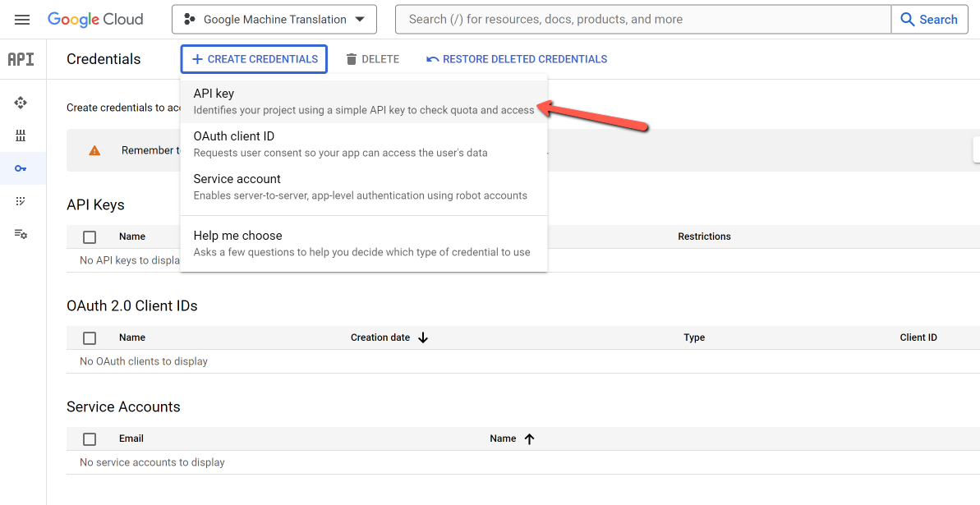The width and height of the screenshot is (980, 505).
Task: Select the Credentials key sidebar icon
Action: coord(21,168)
